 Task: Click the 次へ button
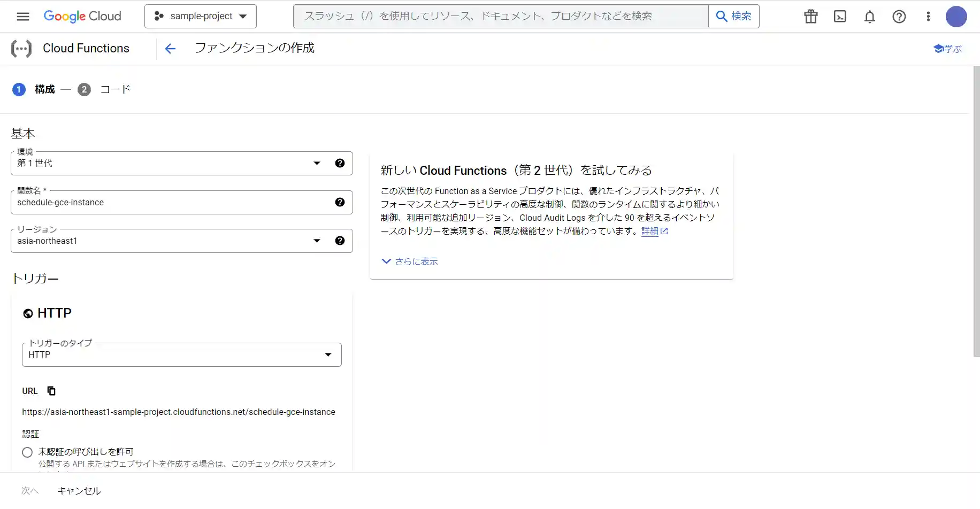[30, 491]
